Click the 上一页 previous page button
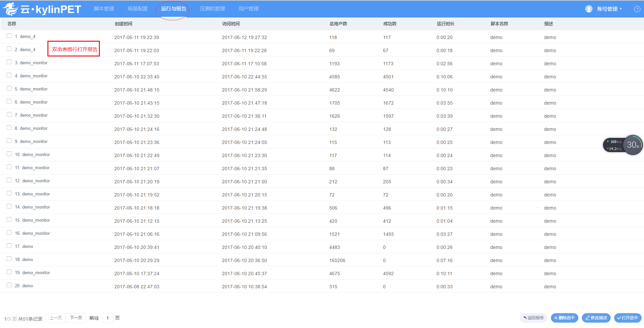644x328 pixels. point(56,318)
